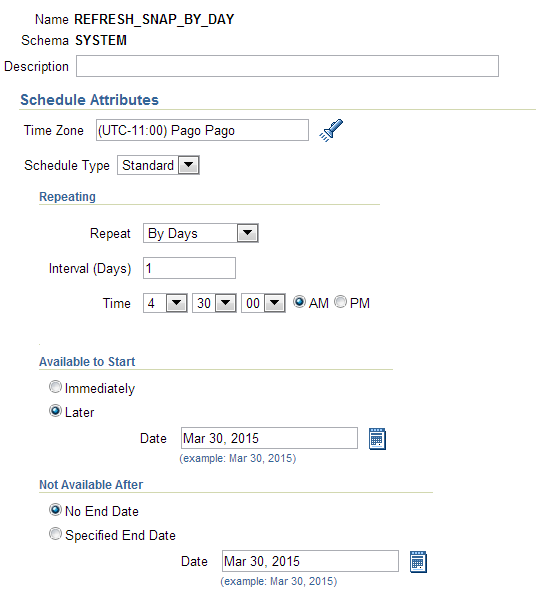Click the Time Zone text field
Screen dimensions: 536x597
coord(202,130)
